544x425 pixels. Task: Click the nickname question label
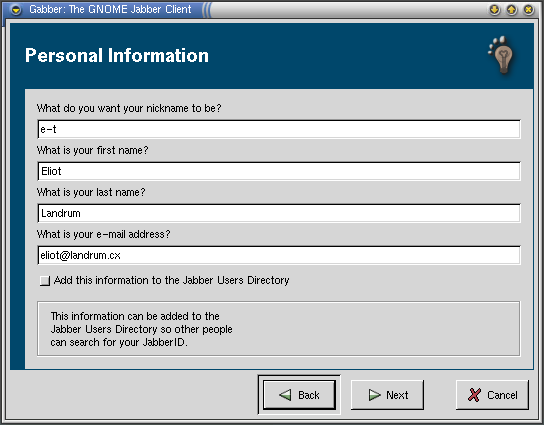(x=129, y=108)
